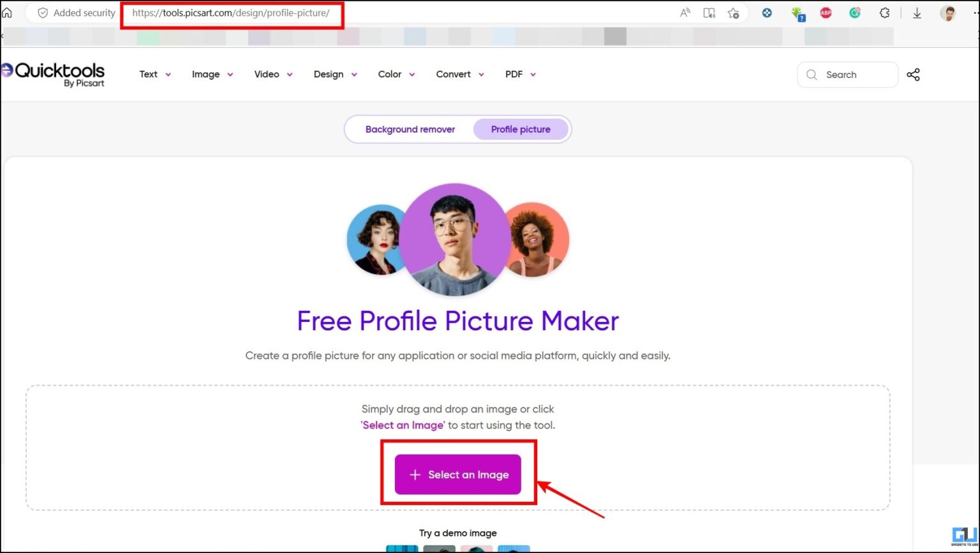Open the share icon next to search
This screenshot has height=553, width=980.
tap(914, 75)
